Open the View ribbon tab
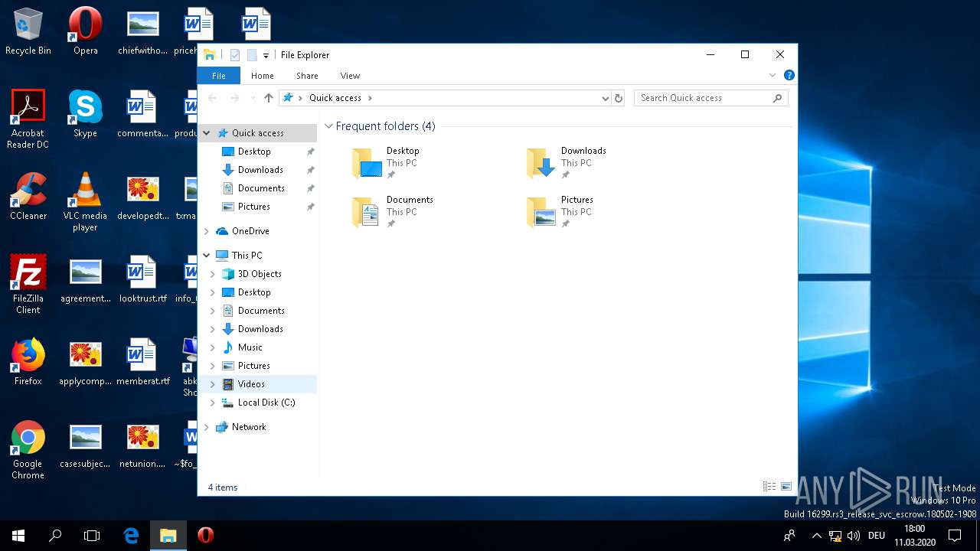 pos(350,76)
